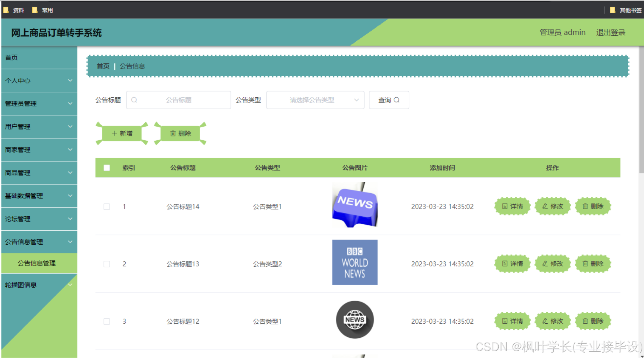The width and height of the screenshot is (644, 358).
Task: Expand 个人中心 menu
Action: tap(39, 80)
